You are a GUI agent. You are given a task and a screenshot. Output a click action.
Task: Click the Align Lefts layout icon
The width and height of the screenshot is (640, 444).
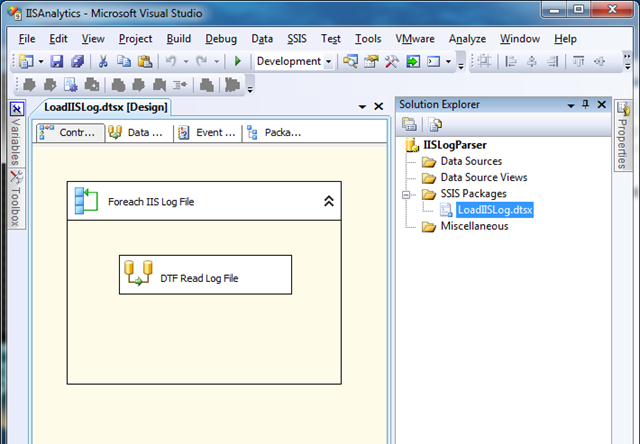coord(511,62)
